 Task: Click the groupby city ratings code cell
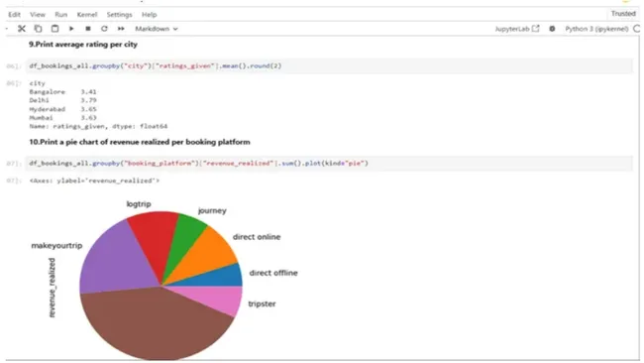329,65
